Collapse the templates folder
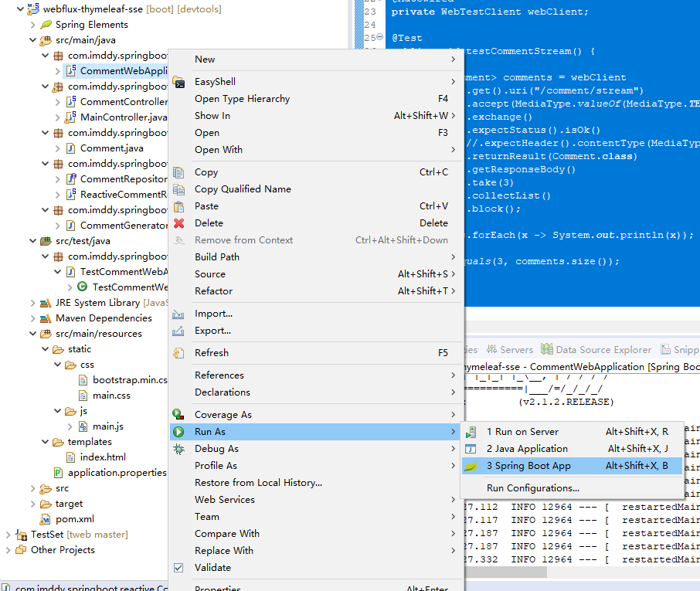700x591 pixels. [x=45, y=442]
